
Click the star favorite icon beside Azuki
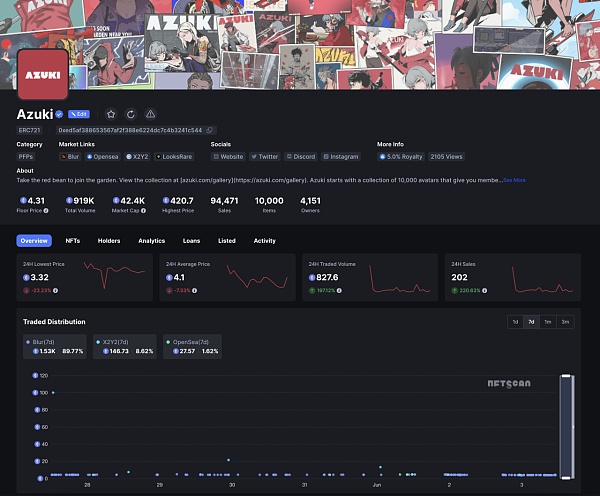point(111,114)
